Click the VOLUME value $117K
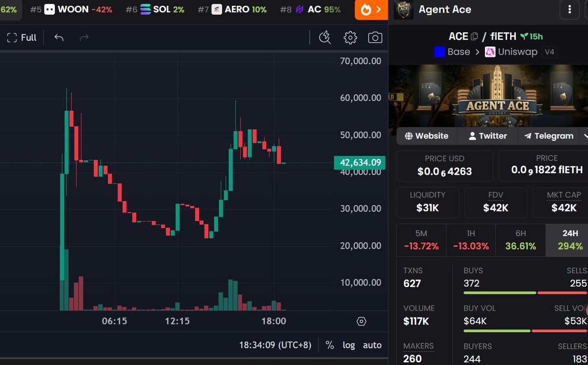 tap(416, 321)
